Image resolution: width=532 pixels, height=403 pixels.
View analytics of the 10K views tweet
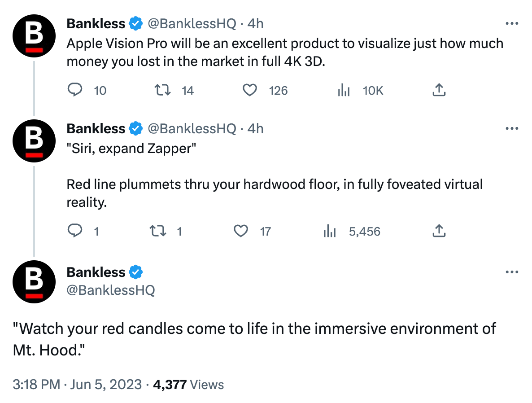click(344, 91)
